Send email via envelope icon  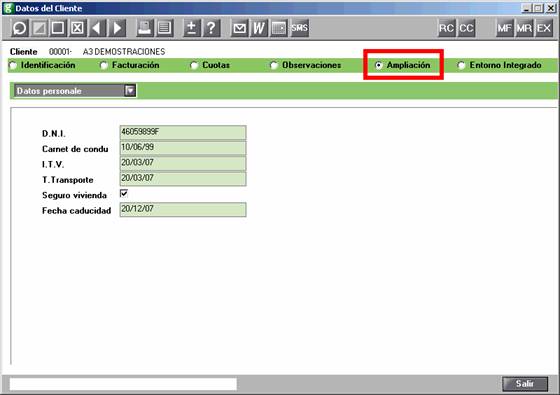coord(239,28)
